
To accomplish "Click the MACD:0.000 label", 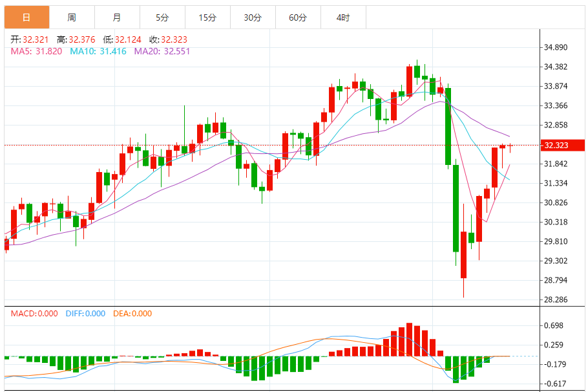I will pos(34,314).
